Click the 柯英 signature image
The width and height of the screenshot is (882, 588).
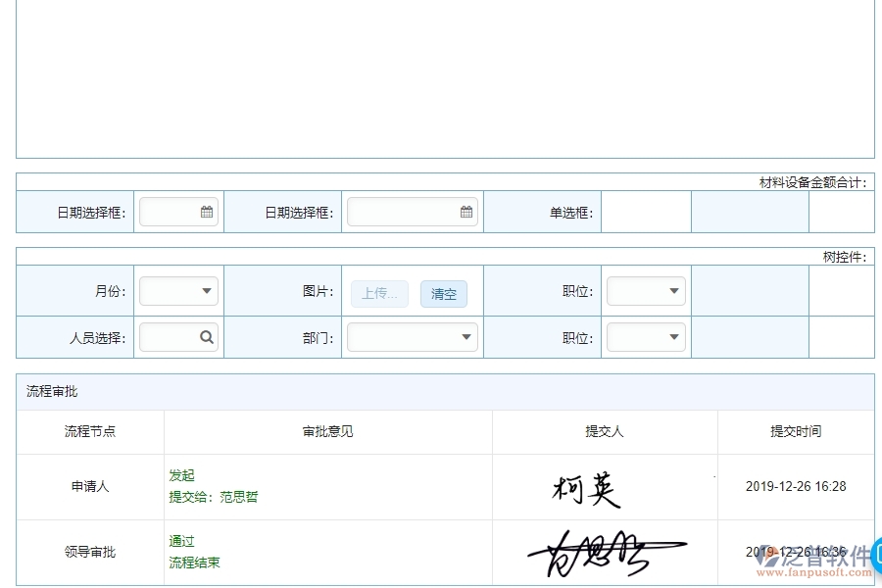[586, 485]
